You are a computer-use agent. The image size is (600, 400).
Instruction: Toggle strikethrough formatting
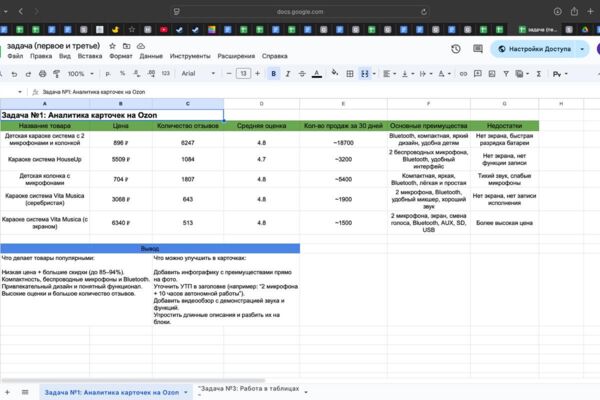(302, 73)
